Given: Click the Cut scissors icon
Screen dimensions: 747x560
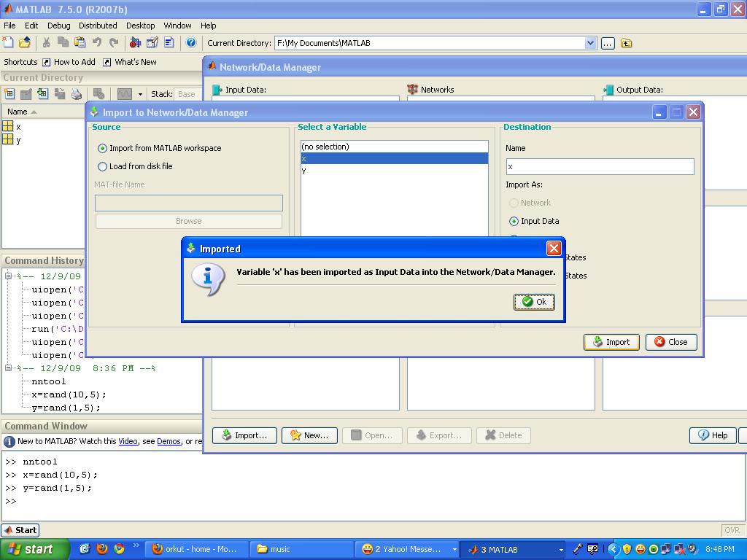Looking at the screenshot, I should (46, 42).
